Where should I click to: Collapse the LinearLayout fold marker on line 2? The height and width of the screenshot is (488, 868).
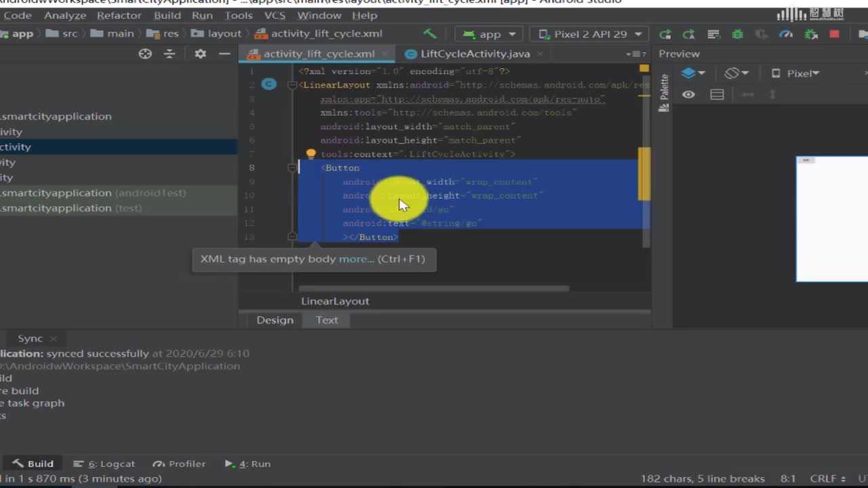click(x=292, y=85)
